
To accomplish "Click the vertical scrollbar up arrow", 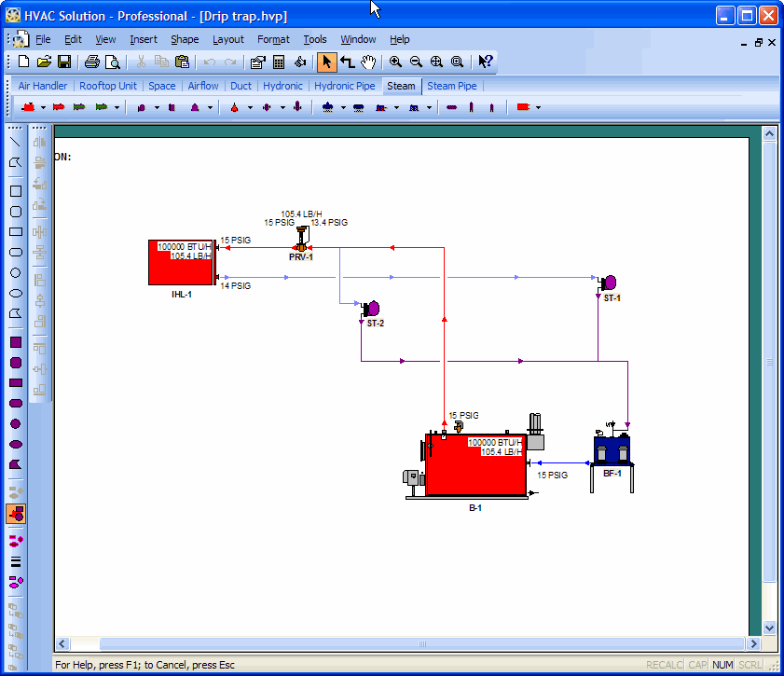I will point(769,133).
